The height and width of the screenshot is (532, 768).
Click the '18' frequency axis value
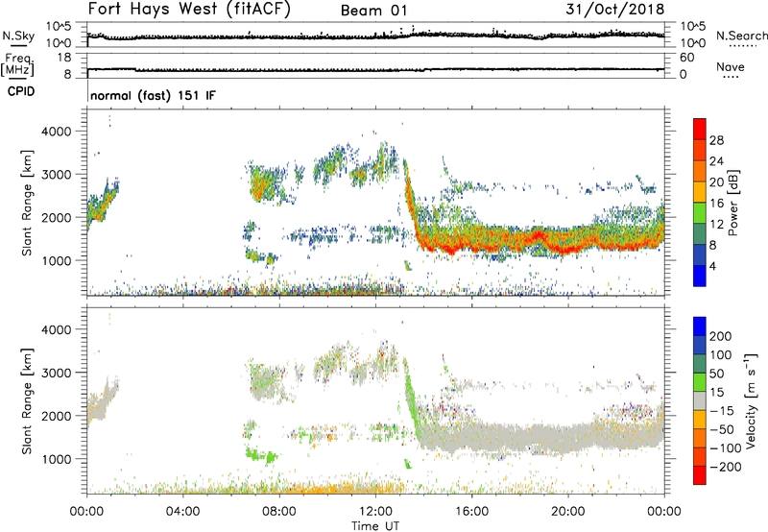[64, 58]
